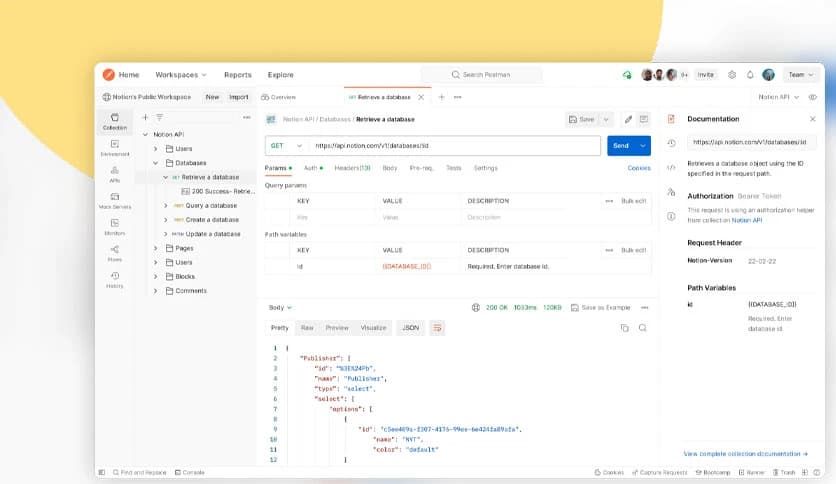Search the response with magnifier icon
This screenshot has width=836, height=484.
pos(642,327)
